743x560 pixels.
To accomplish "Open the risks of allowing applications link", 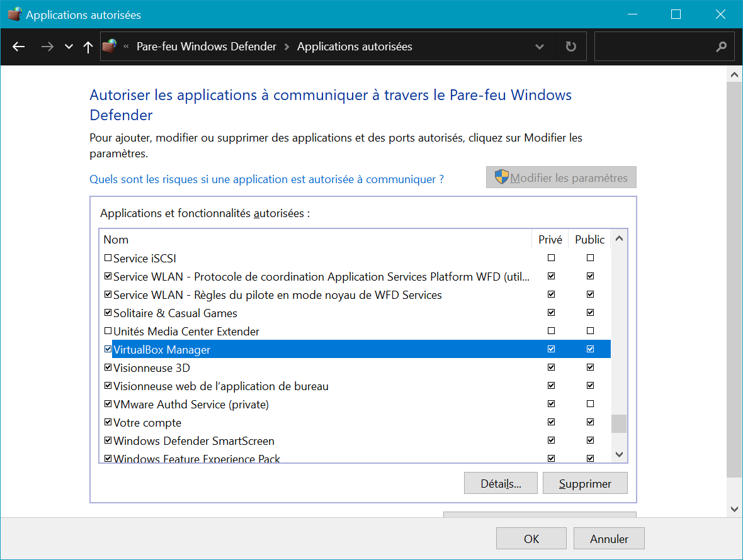I will 266,179.
